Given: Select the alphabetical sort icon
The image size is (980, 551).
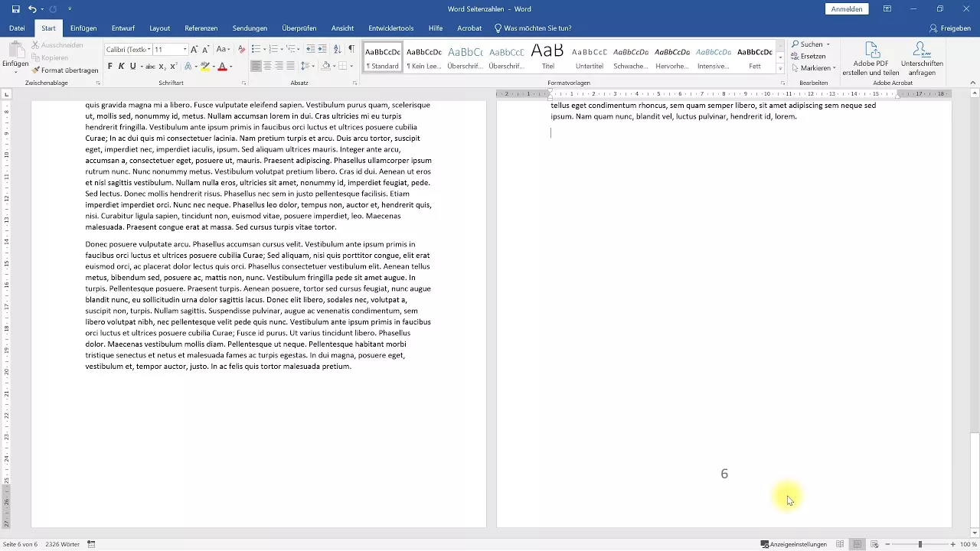Looking at the screenshot, I should [x=336, y=49].
